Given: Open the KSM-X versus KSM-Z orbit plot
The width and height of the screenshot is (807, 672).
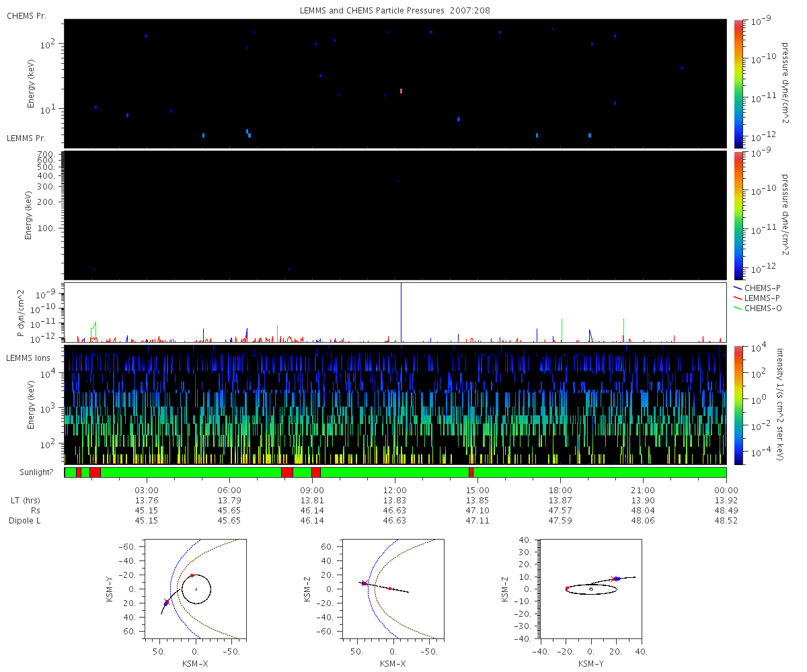Looking at the screenshot, I should (x=393, y=588).
